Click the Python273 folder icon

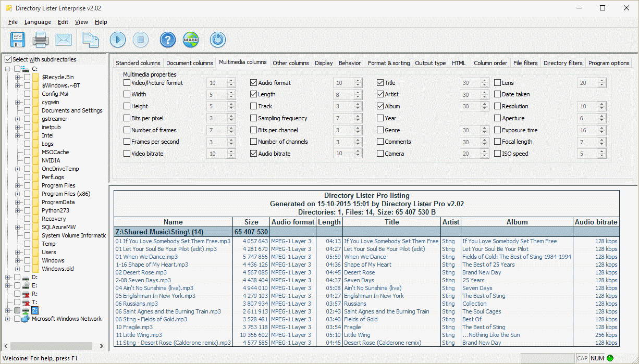35,210
